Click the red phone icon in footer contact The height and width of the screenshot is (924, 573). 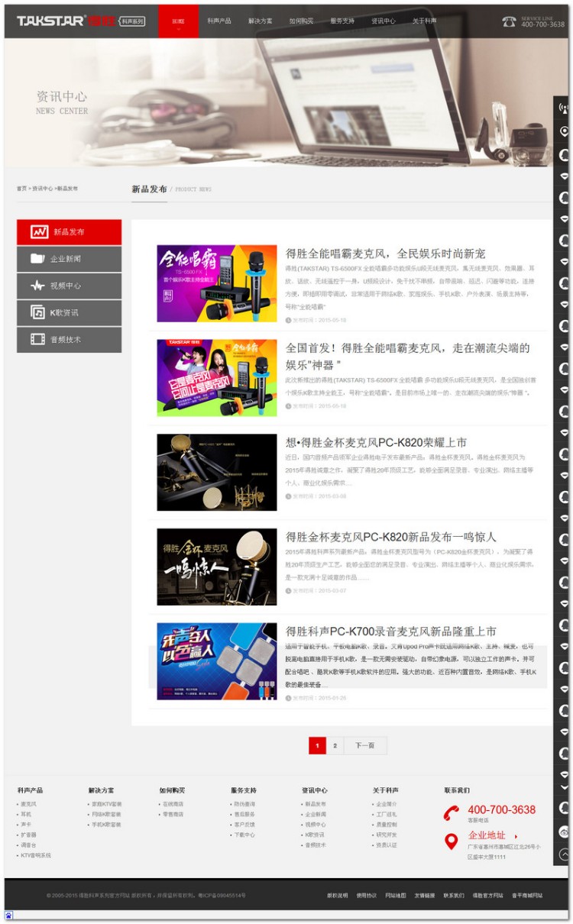coord(452,813)
